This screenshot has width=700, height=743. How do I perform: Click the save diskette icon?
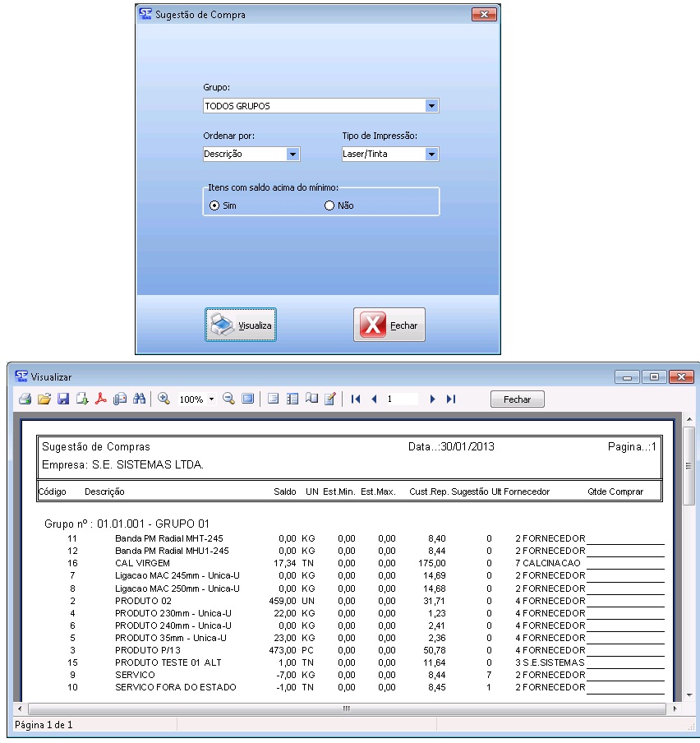63,399
